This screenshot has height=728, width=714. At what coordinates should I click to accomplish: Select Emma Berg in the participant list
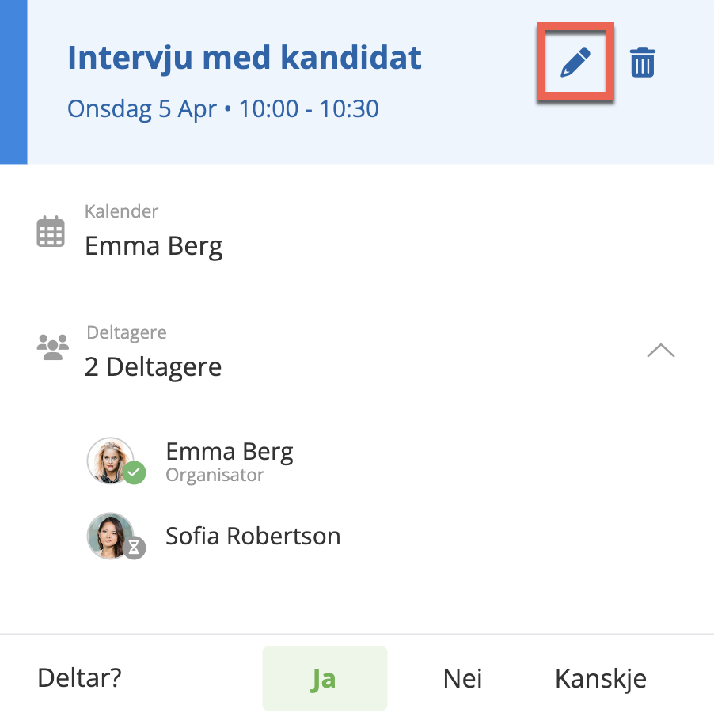(x=230, y=452)
